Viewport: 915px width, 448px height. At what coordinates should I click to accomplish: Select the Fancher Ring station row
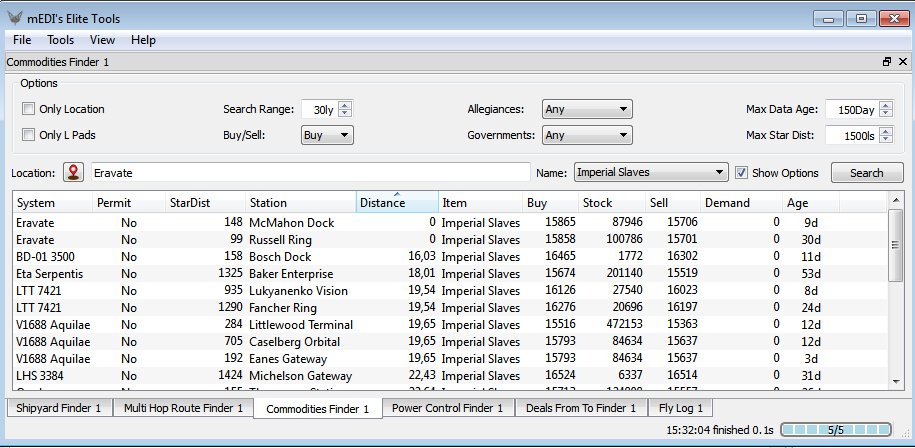click(x=450, y=307)
